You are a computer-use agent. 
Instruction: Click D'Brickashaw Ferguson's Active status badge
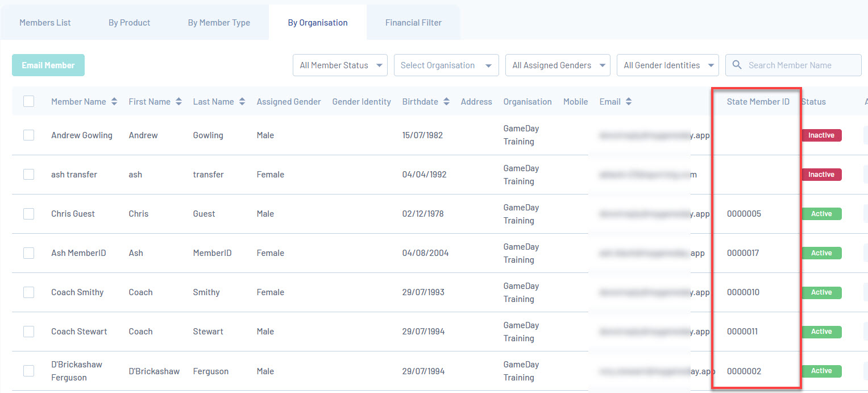pyautogui.click(x=821, y=371)
